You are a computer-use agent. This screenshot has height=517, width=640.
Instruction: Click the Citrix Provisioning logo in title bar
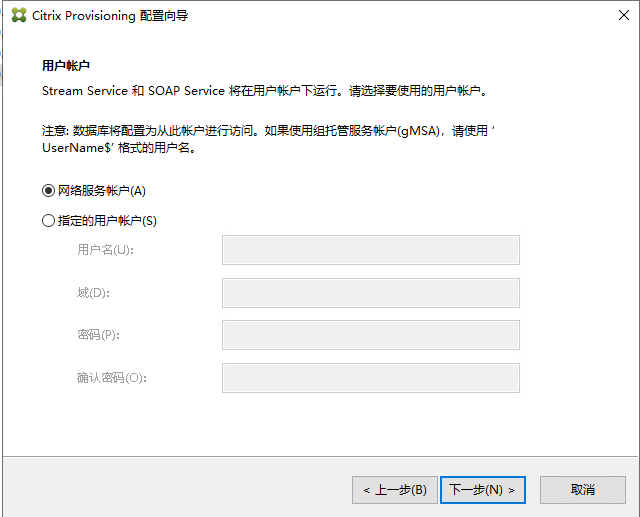point(18,16)
